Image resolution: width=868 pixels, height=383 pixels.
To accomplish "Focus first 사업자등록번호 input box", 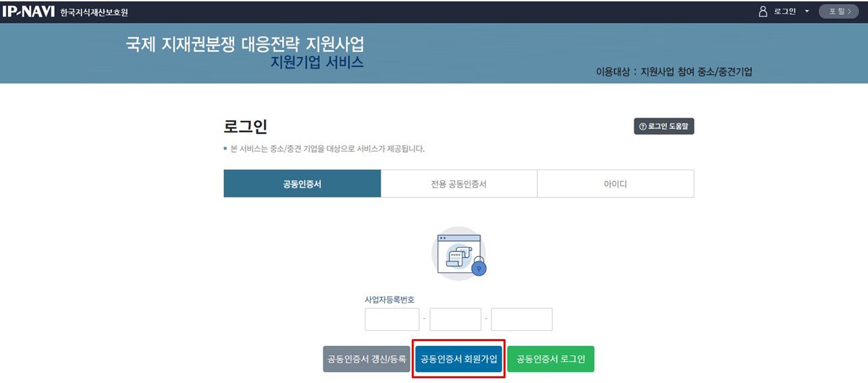I will (x=392, y=320).
